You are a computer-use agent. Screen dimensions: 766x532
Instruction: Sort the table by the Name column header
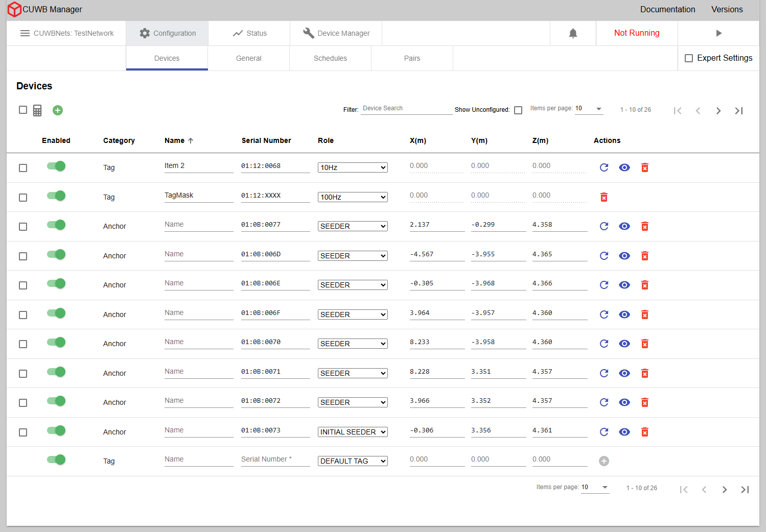(179, 140)
